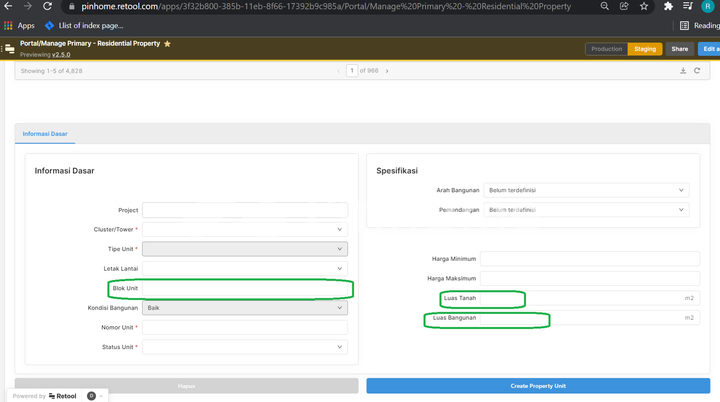Viewport: 720px width, 402px height.
Task: Click the site lock icon
Action: point(71,6)
